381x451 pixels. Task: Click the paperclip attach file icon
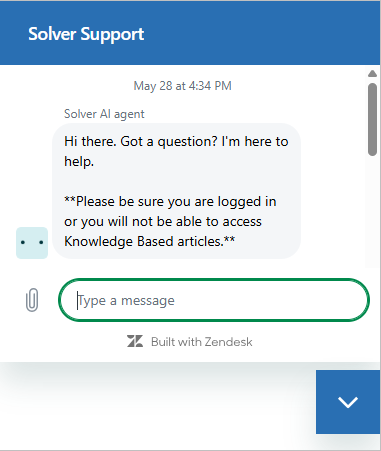(32, 300)
